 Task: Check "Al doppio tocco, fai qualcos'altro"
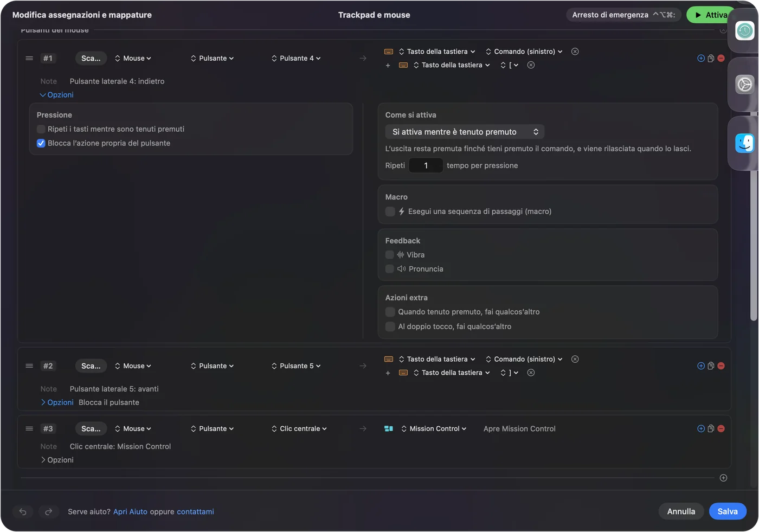[x=390, y=326]
